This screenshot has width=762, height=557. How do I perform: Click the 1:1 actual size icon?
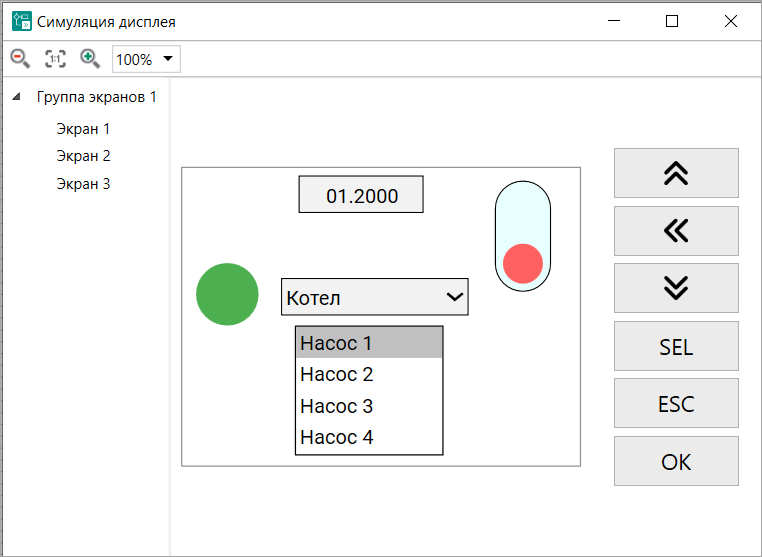point(55,59)
